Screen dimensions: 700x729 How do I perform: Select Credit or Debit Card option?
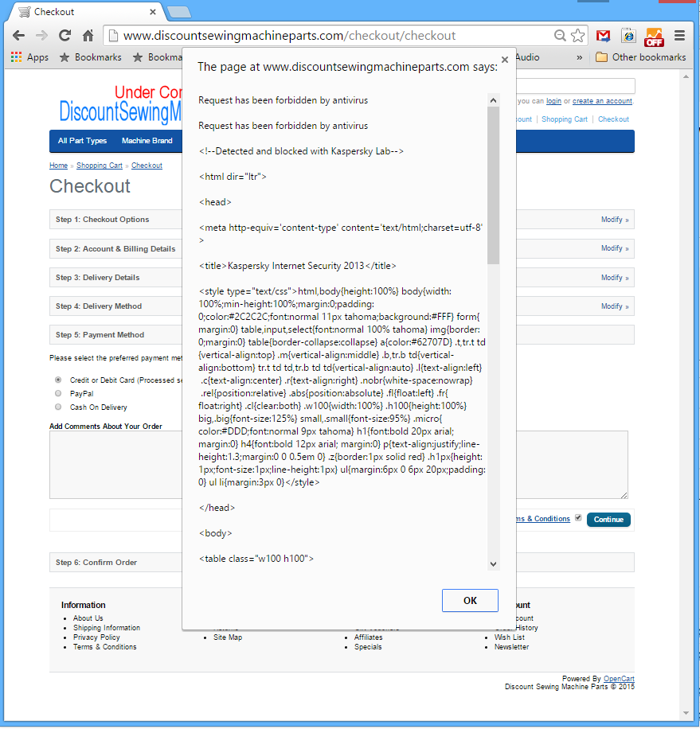coord(58,380)
